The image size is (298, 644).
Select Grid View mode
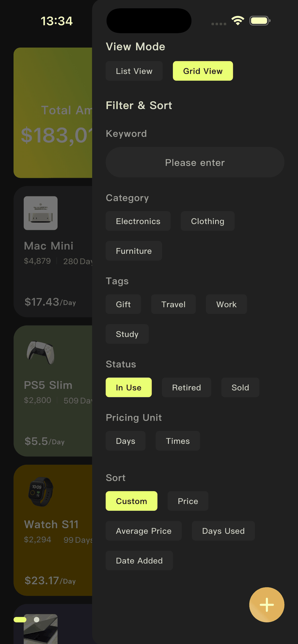coord(203,71)
